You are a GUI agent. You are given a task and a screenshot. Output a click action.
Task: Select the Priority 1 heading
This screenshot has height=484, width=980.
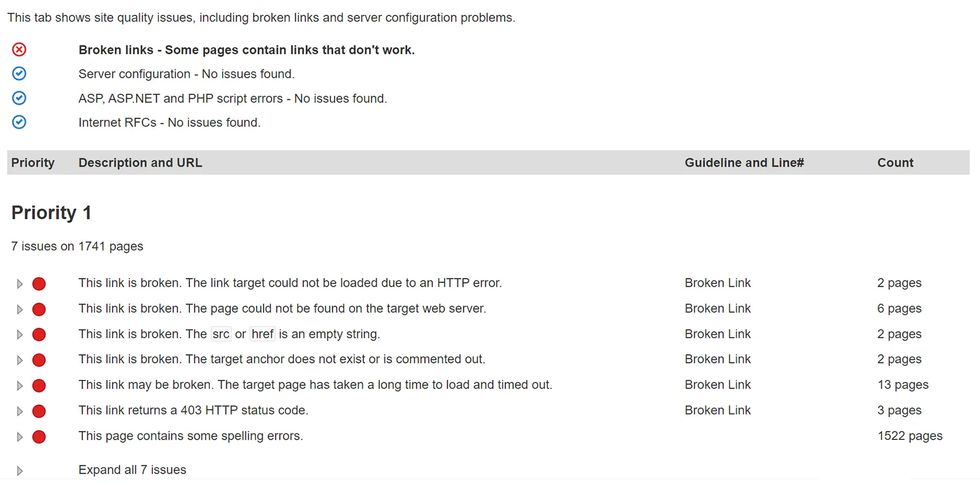pos(51,212)
